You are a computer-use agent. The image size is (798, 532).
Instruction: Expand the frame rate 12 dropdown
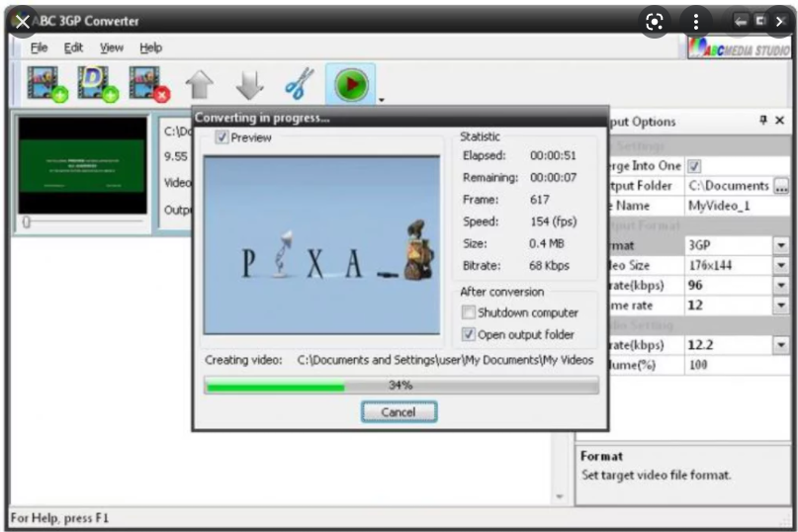[781, 305]
